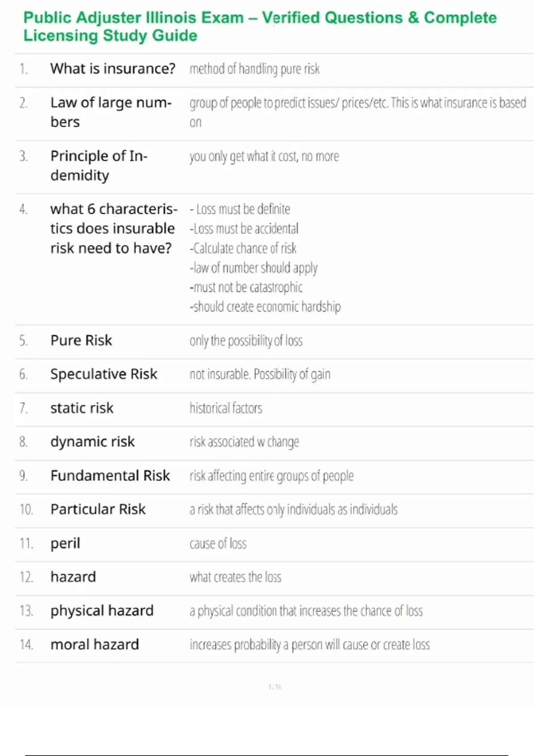
Task: Click the line "must not be catastrophic"
Action: (x=246, y=287)
